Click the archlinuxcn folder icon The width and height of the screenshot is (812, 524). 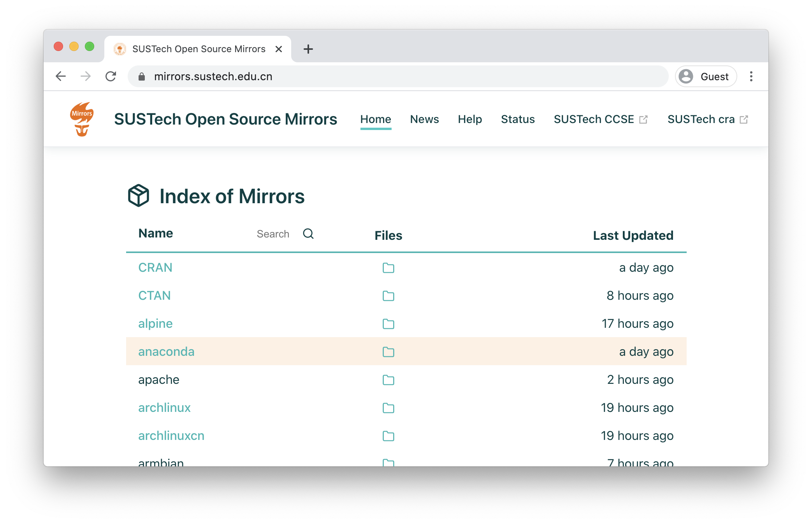388,436
